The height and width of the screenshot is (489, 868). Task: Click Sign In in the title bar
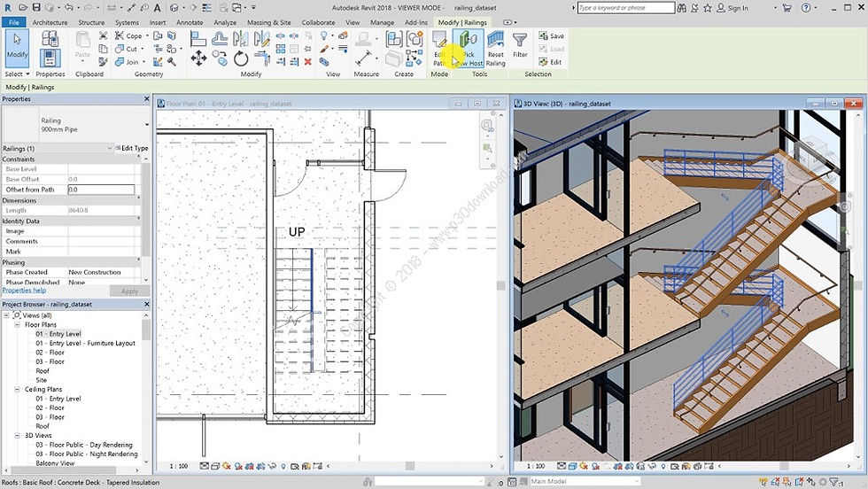click(732, 8)
